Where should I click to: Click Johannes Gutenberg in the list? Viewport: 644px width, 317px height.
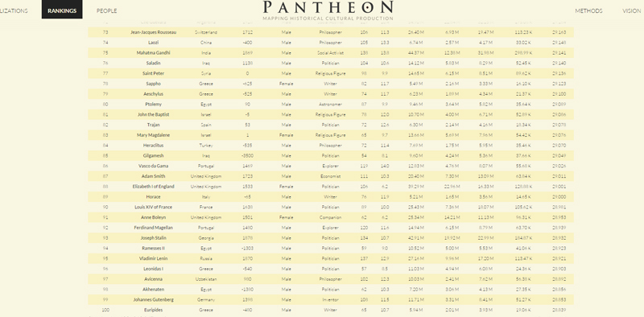coord(153,299)
